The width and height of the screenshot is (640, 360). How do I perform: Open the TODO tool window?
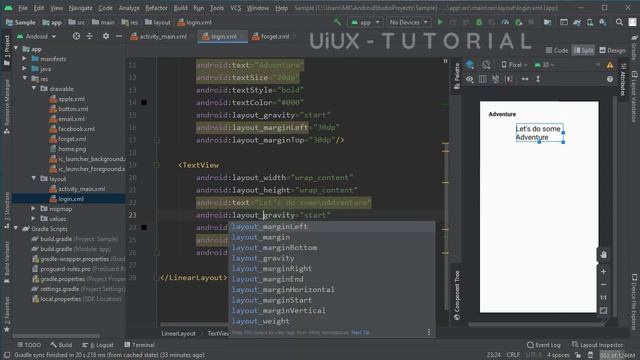[x=29, y=345]
